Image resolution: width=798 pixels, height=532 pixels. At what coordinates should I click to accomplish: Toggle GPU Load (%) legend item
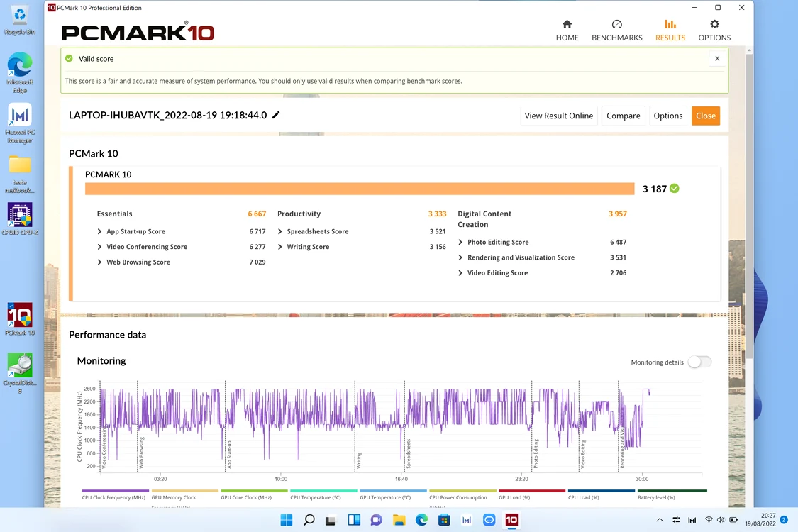[x=532, y=495]
